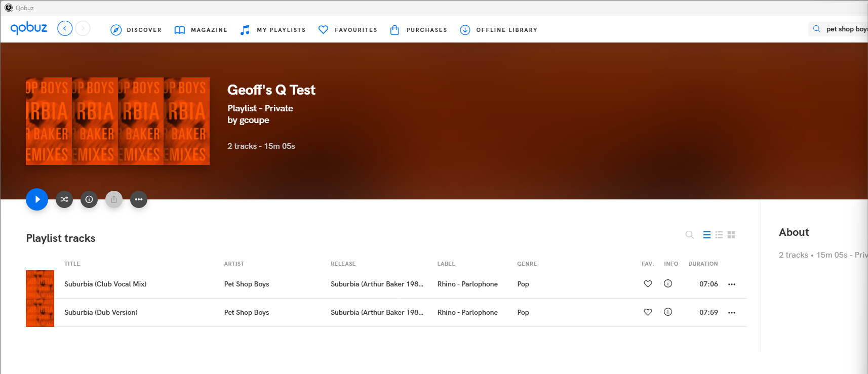Open the playlist more options menu
Screen dimensions: 868x374
tap(139, 199)
